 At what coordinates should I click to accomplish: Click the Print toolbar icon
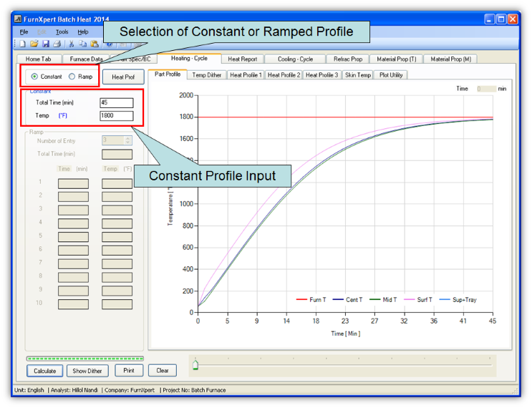point(57,44)
